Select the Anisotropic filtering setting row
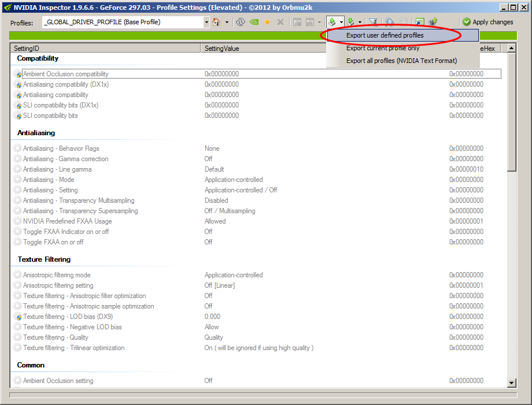Image resolution: width=532 pixels, height=405 pixels. click(257, 285)
